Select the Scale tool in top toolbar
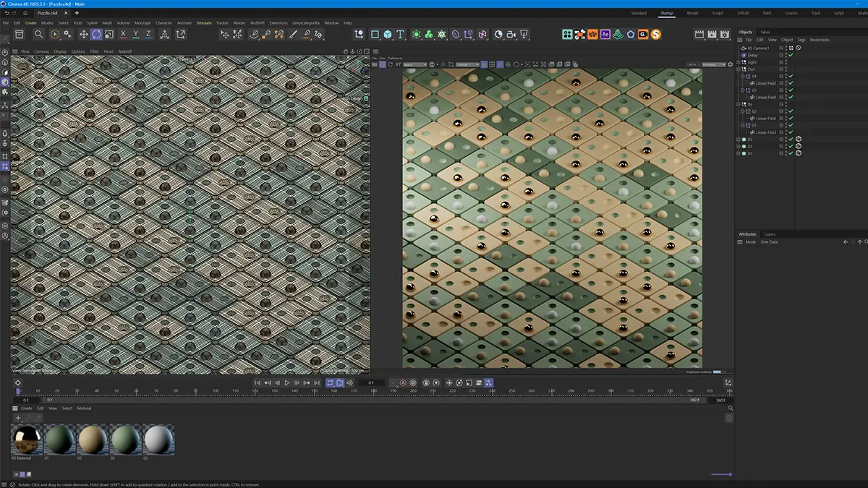The width and height of the screenshot is (868, 488). click(x=109, y=35)
